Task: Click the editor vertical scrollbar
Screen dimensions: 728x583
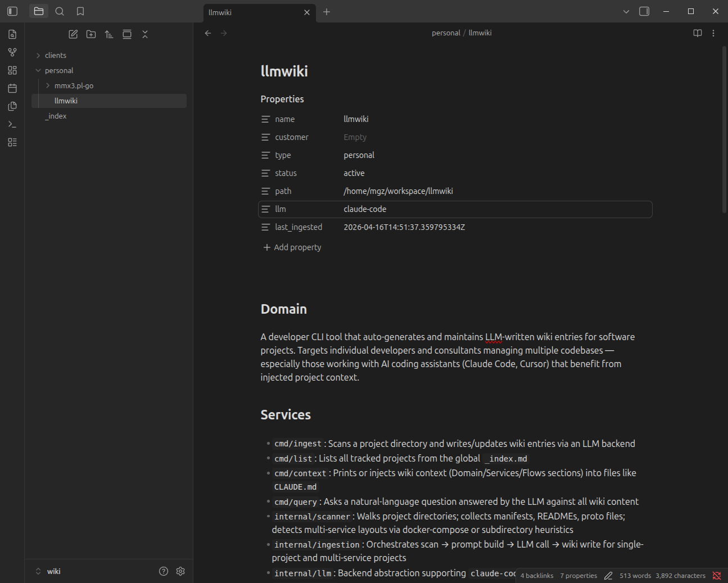Action: [x=724, y=129]
